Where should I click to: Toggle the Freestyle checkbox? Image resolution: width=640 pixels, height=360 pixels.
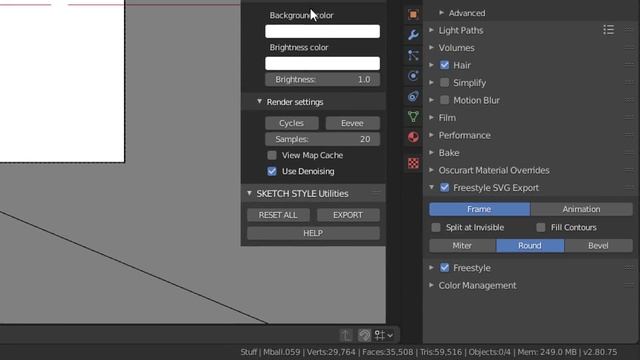444,268
